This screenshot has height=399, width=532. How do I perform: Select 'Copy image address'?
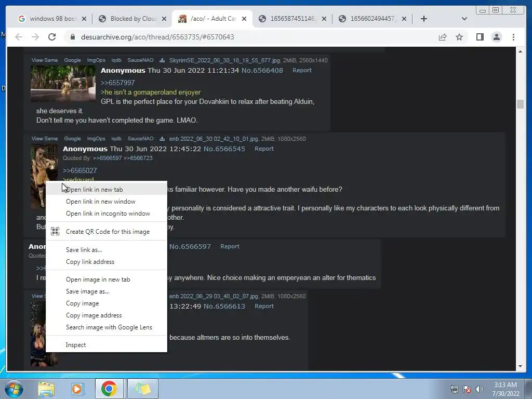pyautogui.click(x=107, y=315)
